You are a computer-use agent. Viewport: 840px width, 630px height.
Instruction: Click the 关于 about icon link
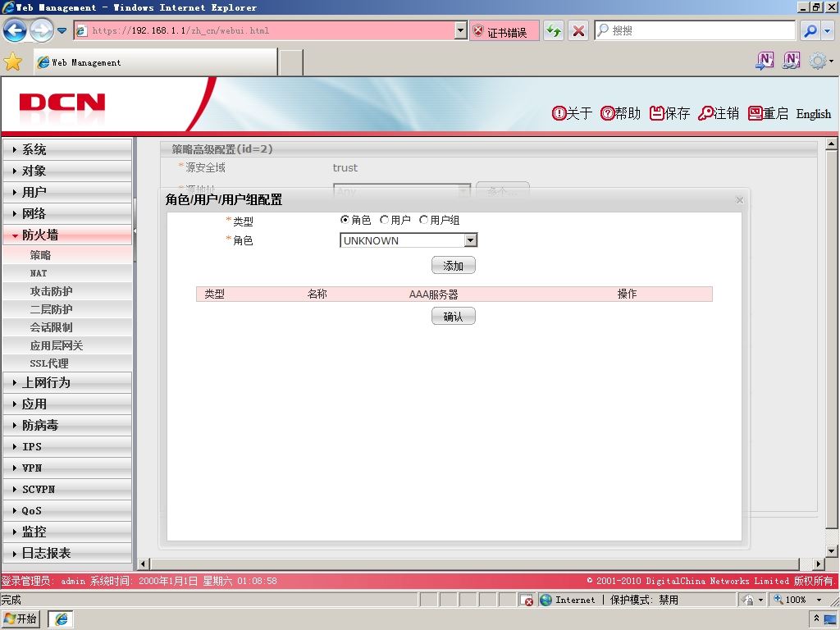tap(572, 113)
